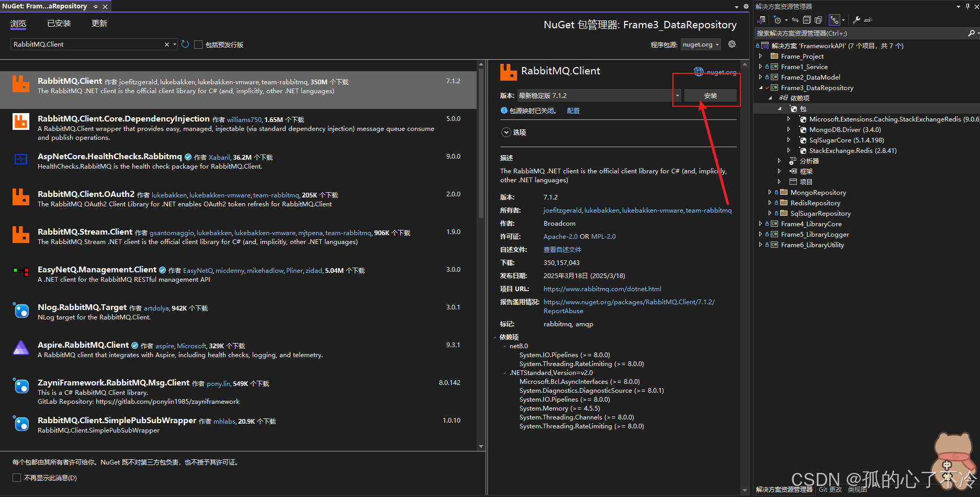
Task: Open properties wrench icon in Solution Explorer
Action: [x=857, y=20]
